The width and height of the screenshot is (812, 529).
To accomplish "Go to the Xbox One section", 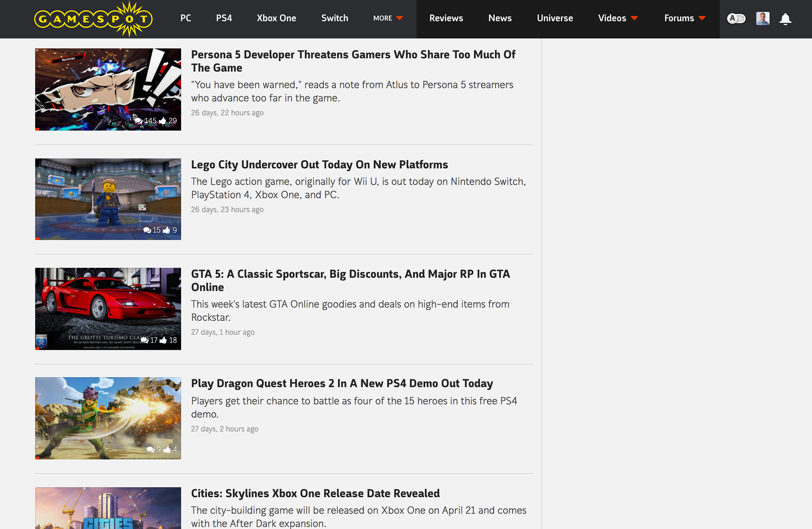I will [x=276, y=18].
